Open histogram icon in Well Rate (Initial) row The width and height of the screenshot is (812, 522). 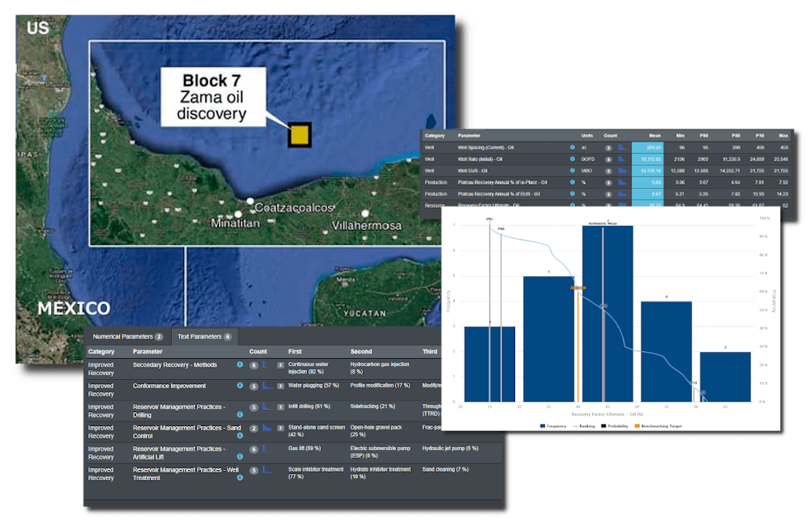(x=623, y=159)
